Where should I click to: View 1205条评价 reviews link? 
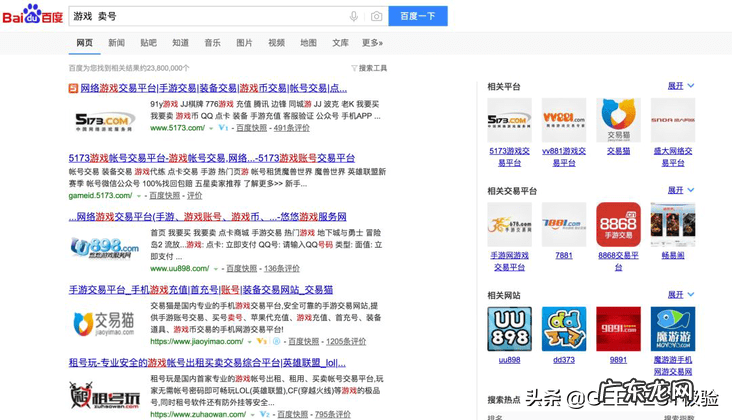tap(346, 342)
